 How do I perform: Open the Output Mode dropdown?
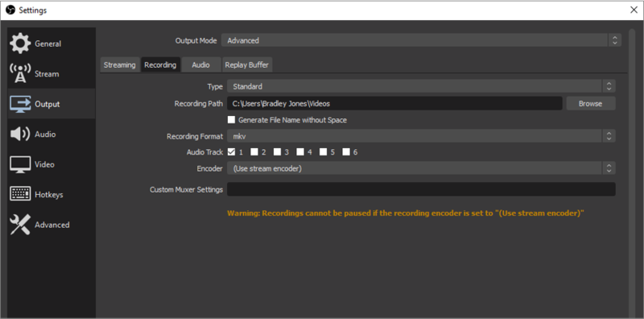(x=421, y=40)
